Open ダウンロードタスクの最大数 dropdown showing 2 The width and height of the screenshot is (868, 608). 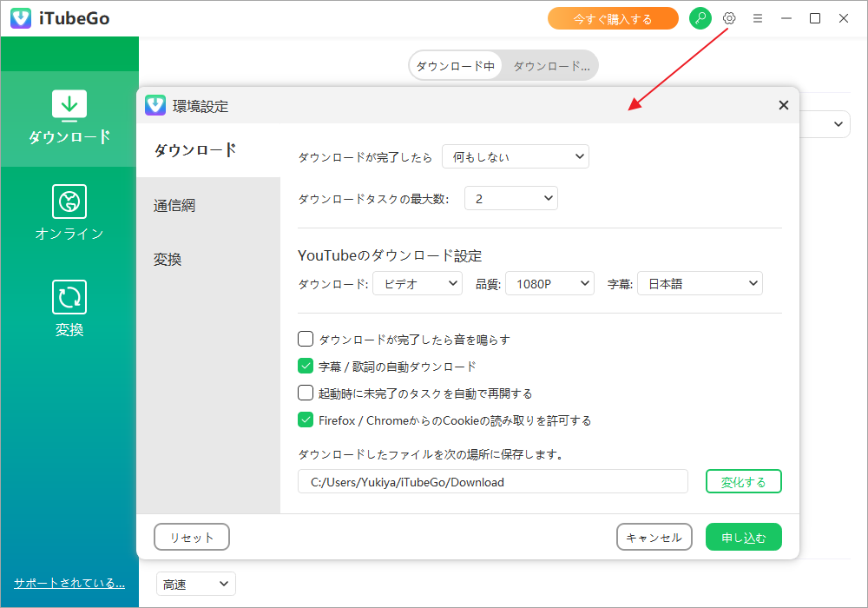[511, 198]
